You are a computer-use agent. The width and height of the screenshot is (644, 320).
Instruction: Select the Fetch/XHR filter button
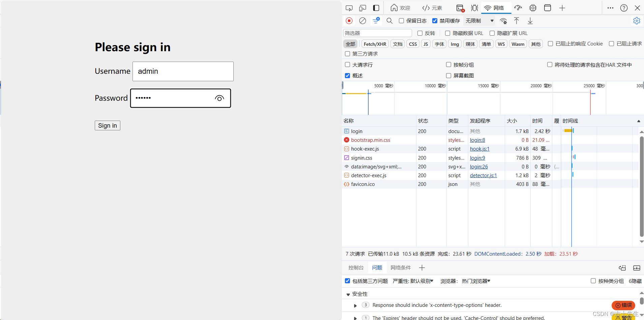point(375,44)
